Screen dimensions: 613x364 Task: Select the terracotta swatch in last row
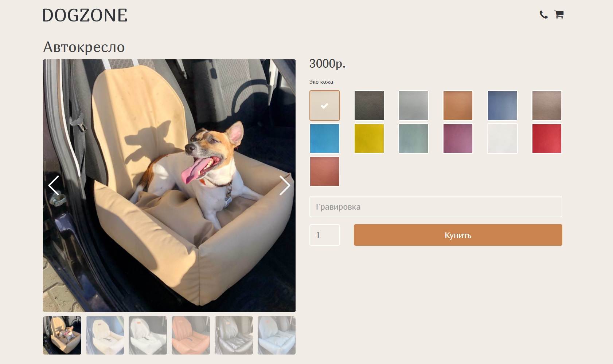[325, 171]
